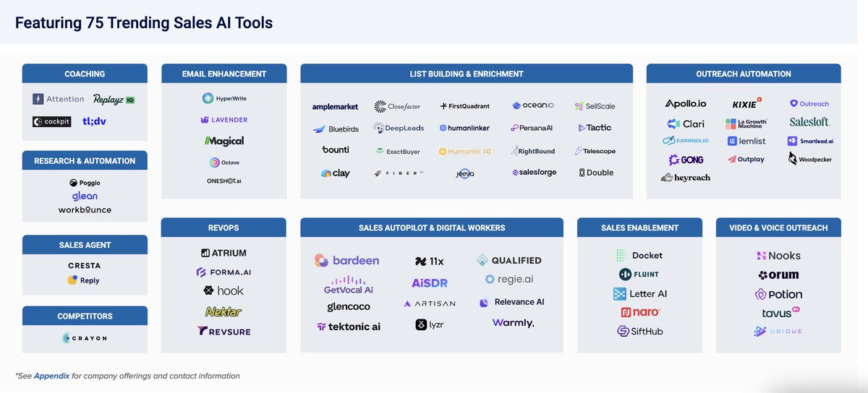Click the Closefactor logo

click(x=397, y=106)
